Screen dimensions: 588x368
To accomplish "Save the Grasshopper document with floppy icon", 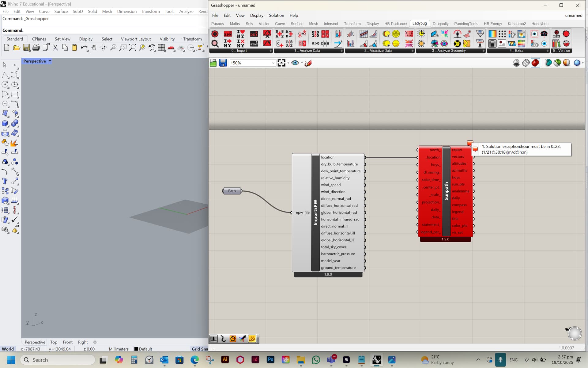I will (x=223, y=63).
